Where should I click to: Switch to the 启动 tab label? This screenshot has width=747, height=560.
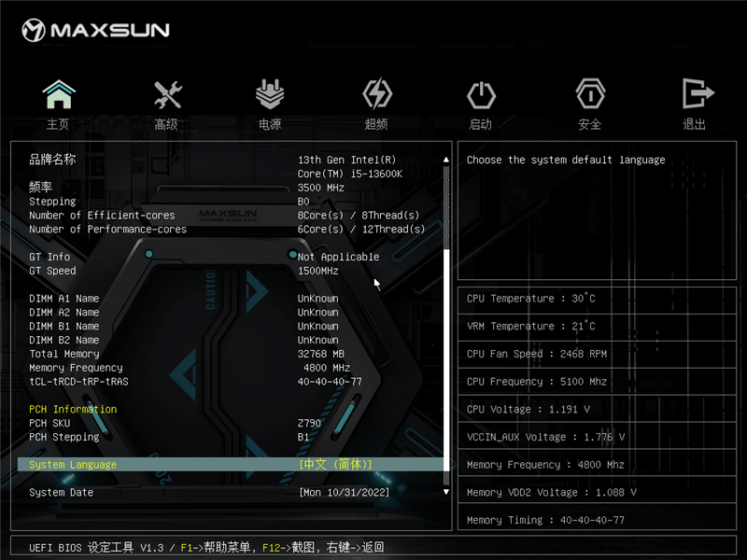480,125
